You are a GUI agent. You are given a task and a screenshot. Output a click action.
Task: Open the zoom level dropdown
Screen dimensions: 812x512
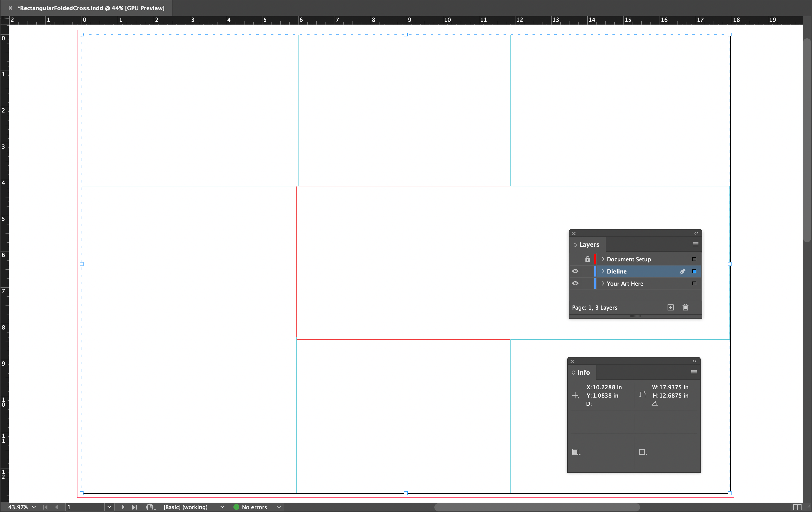click(x=34, y=507)
